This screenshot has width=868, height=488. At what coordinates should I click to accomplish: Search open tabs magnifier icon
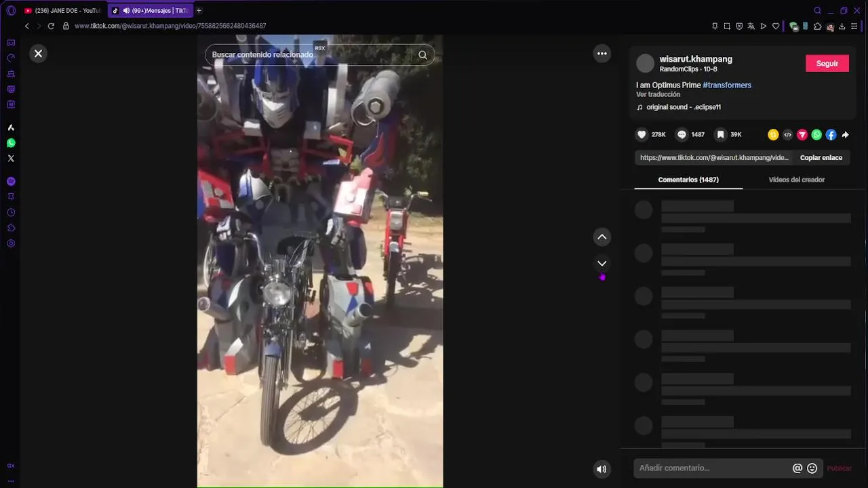[x=817, y=11]
